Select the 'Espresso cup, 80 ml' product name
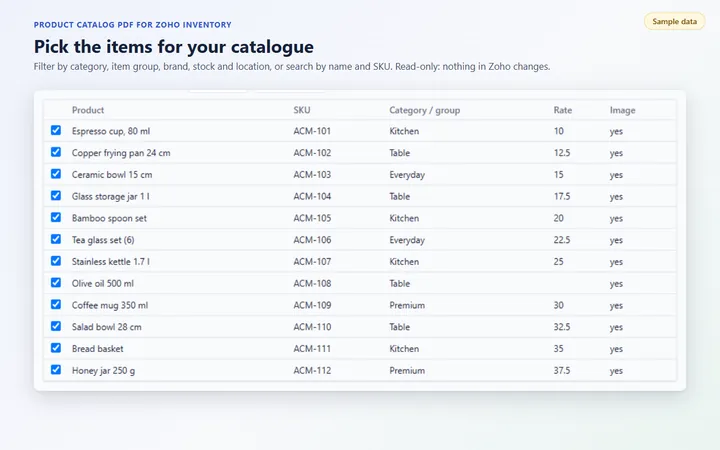This screenshot has width=720, height=450. click(x=111, y=131)
